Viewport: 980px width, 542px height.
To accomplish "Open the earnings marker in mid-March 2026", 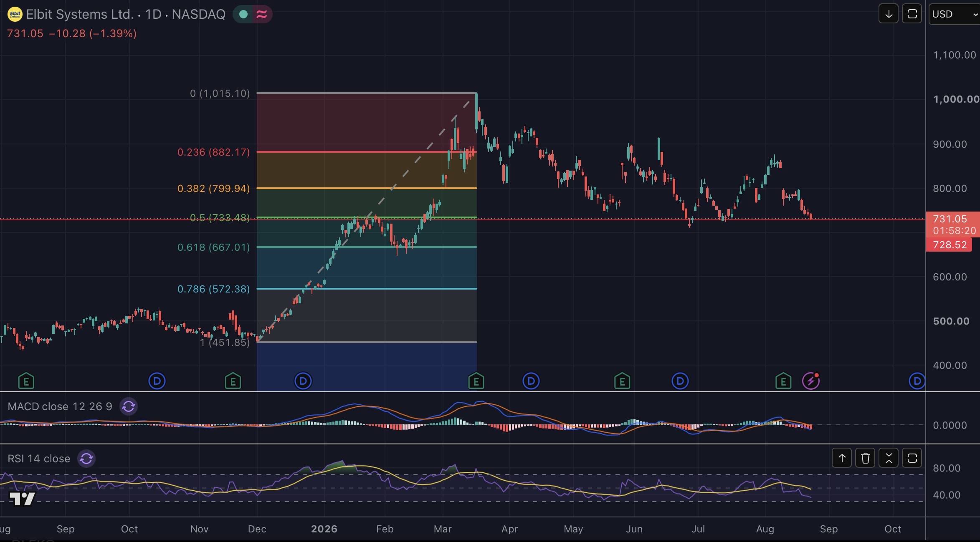I will click(x=476, y=381).
